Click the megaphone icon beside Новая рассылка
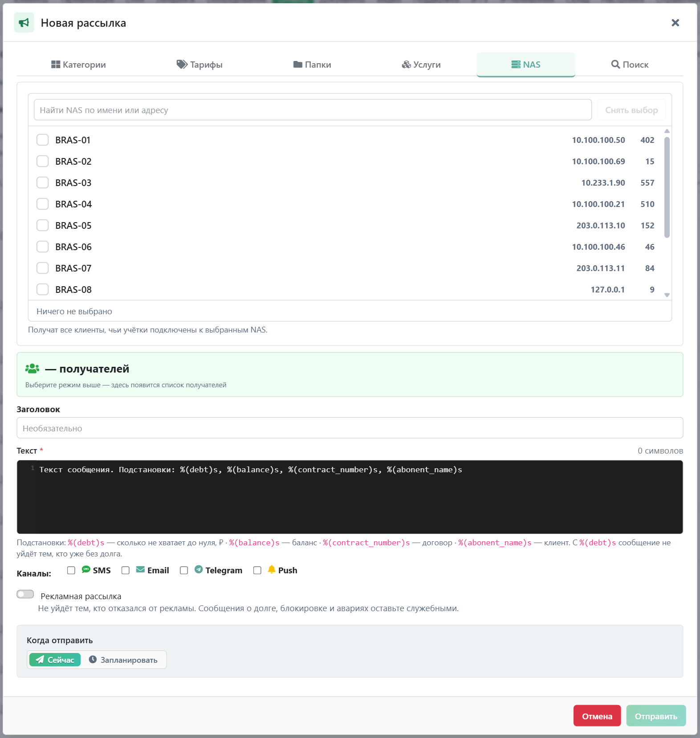The image size is (700, 738). pos(24,23)
